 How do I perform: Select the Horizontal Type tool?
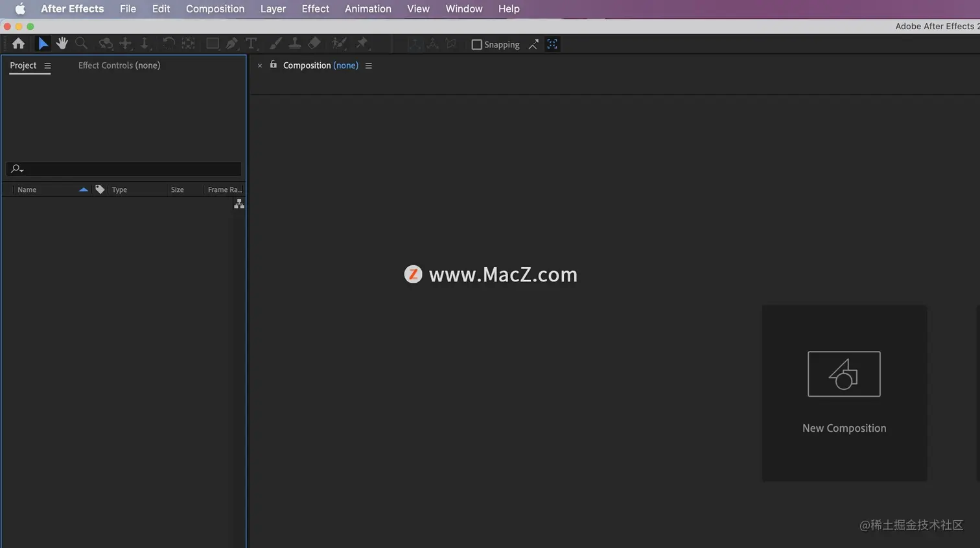251,43
